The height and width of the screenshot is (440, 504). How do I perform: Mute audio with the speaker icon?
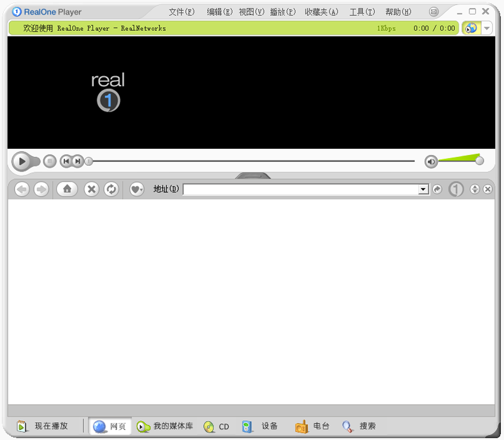point(431,161)
